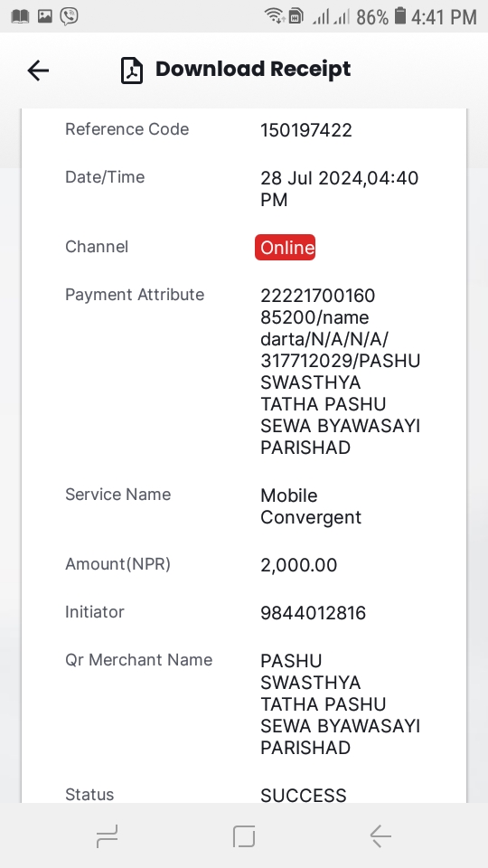Tap the Mobile Convergent service name value
The height and width of the screenshot is (868, 488).
pyautogui.click(x=311, y=506)
